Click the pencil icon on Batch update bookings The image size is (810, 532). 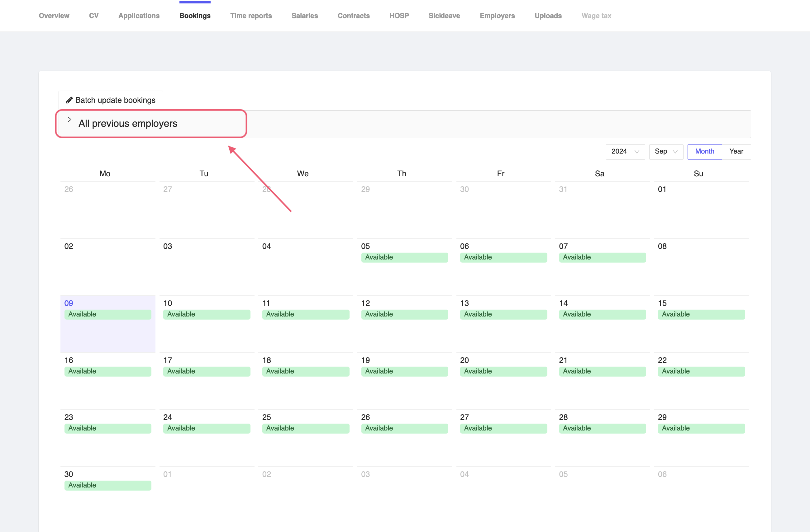pos(69,100)
